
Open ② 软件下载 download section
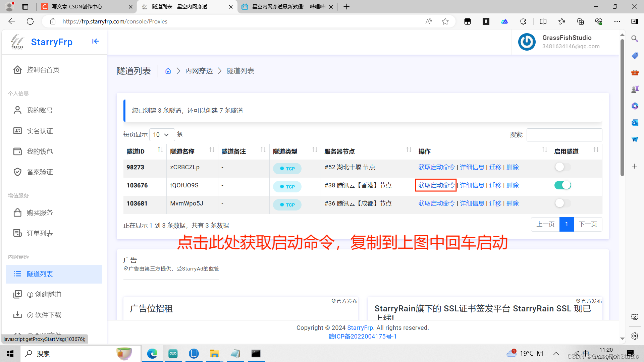pos(45,315)
